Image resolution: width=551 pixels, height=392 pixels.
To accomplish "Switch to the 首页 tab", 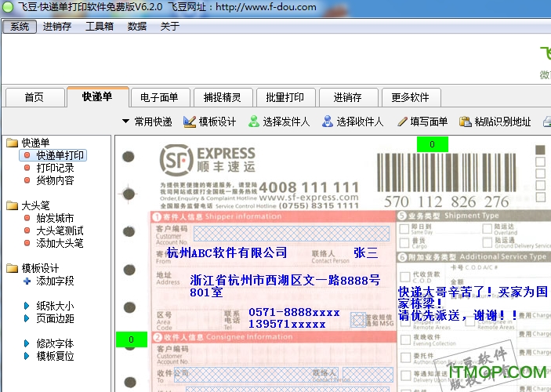I will [34, 97].
